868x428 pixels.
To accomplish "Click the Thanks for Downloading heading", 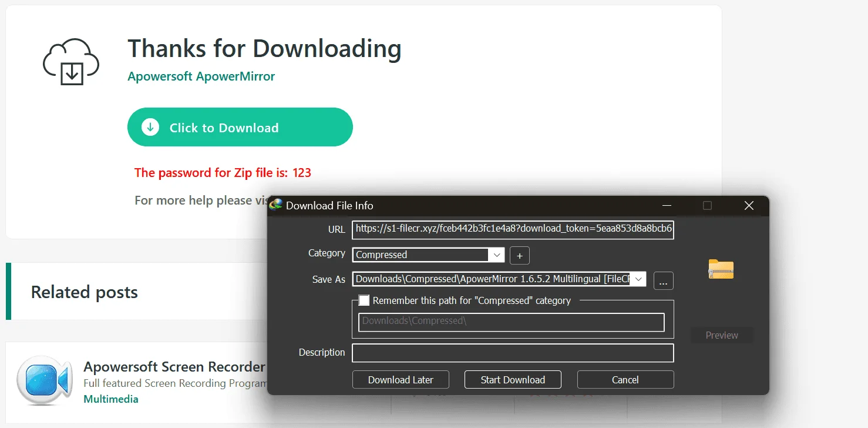I will (x=264, y=48).
